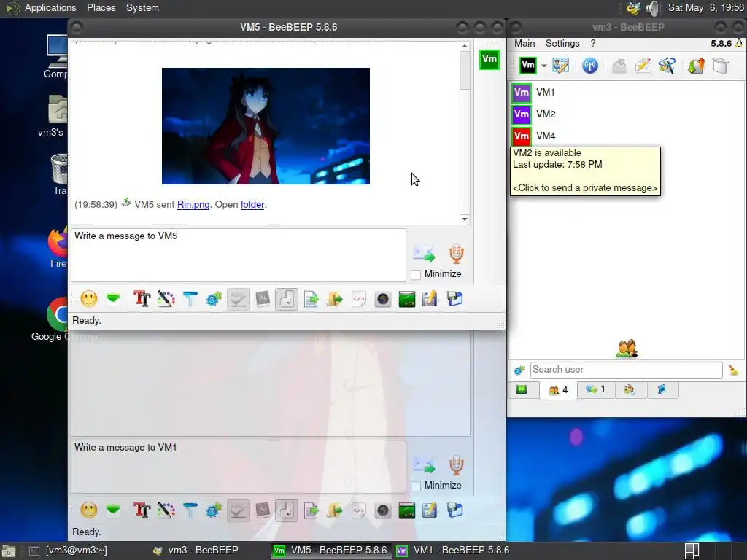Screen dimensions: 747x560
Task: Switch to VM1 - BeeBEEP taskbar button
Action: (x=455, y=551)
